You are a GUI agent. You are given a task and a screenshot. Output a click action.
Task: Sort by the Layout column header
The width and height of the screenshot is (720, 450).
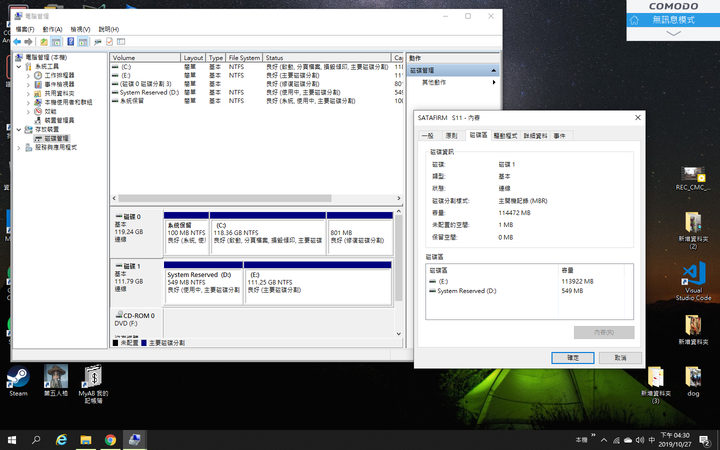pyautogui.click(x=193, y=57)
